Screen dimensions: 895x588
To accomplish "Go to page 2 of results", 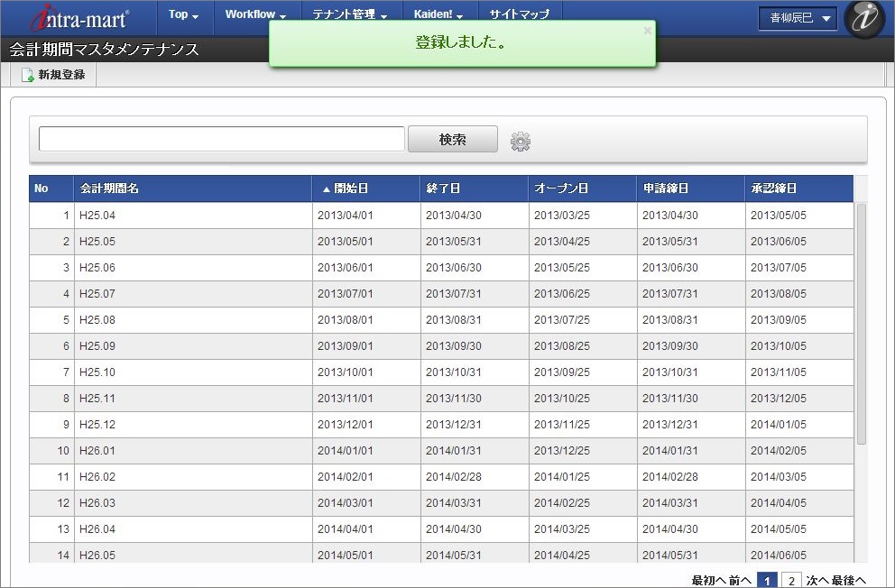I will click(x=791, y=580).
